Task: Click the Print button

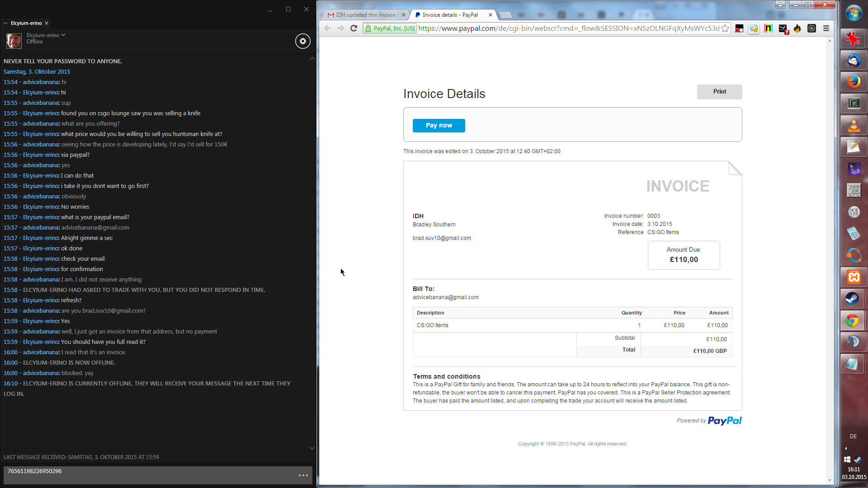Action: [719, 92]
